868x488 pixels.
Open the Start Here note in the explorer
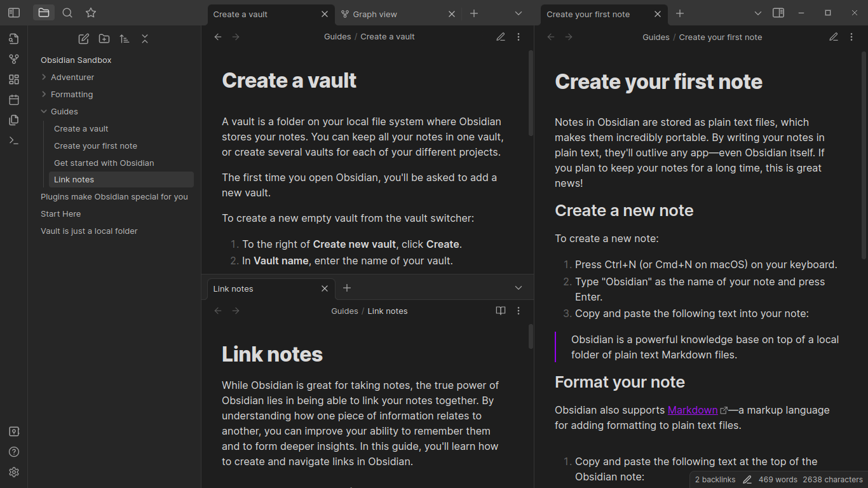click(60, 213)
